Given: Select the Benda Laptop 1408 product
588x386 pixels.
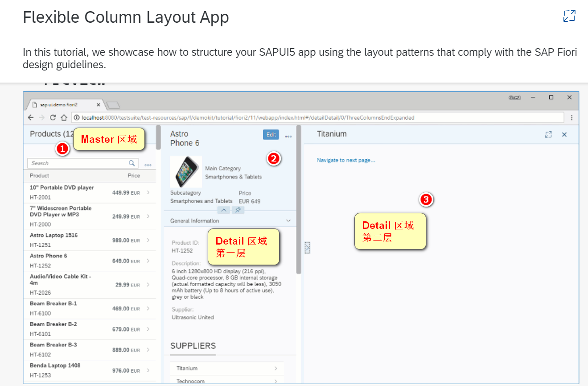Looking at the screenshot, I should click(89, 370).
